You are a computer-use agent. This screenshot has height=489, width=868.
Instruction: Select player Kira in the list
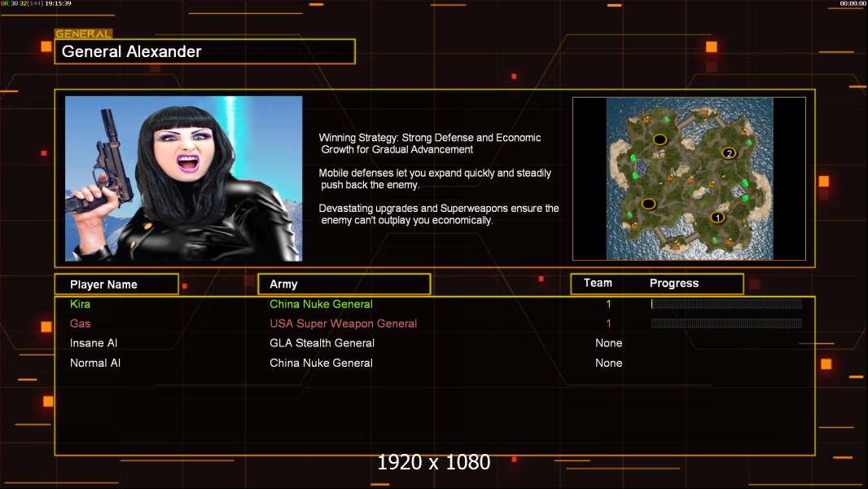(81, 304)
